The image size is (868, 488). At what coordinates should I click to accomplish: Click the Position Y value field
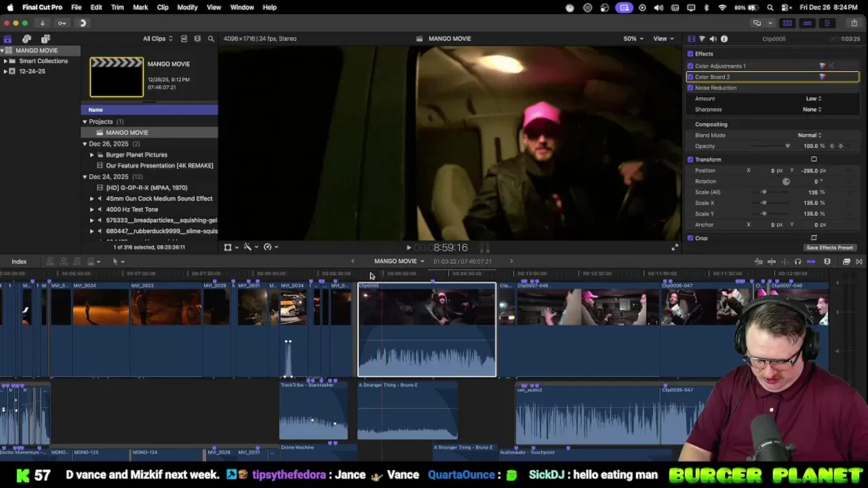pyautogui.click(x=810, y=170)
